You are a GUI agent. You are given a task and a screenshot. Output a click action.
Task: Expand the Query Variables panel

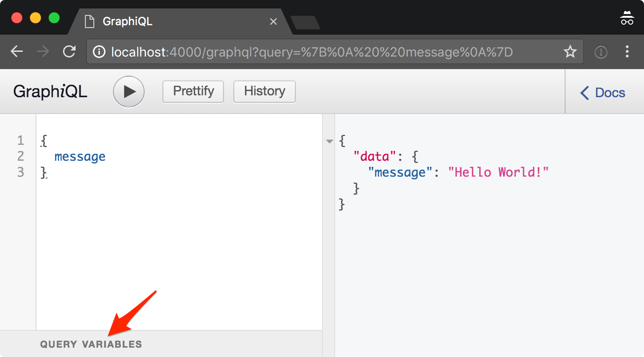point(91,343)
